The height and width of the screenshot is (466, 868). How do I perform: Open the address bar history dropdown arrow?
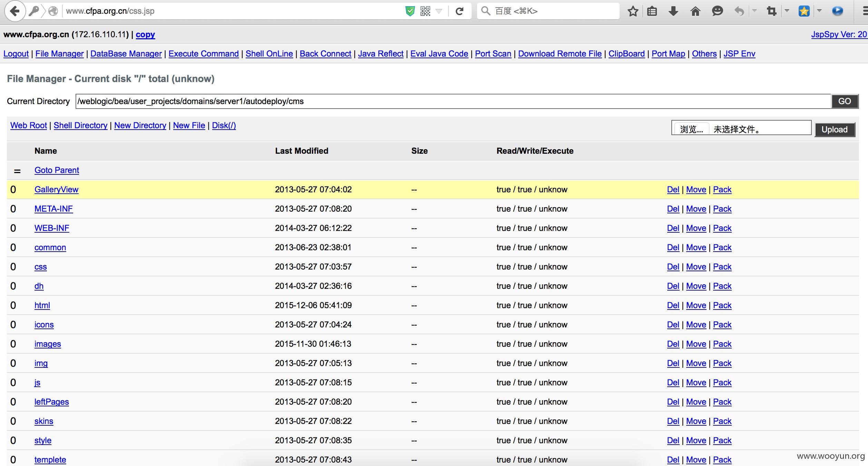click(439, 11)
